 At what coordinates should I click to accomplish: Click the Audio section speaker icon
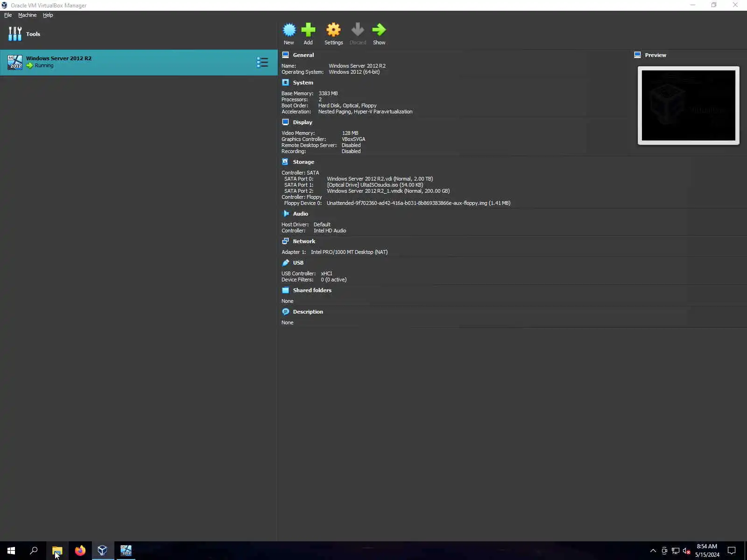[285, 214]
